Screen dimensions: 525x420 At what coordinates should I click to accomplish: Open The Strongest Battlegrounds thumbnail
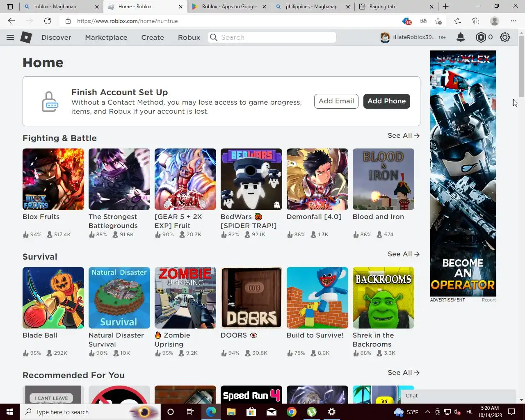pyautogui.click(x=119, y=179)
